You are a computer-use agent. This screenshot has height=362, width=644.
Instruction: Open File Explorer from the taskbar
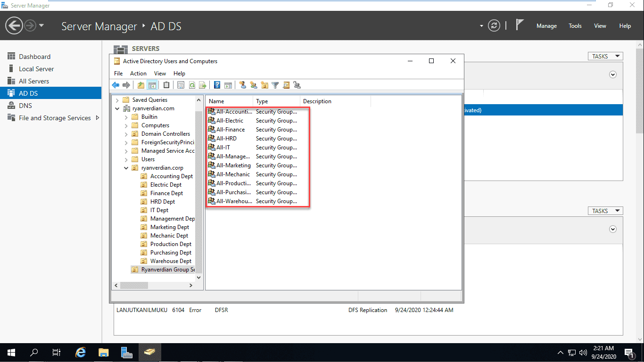click(x=104, y=352)
